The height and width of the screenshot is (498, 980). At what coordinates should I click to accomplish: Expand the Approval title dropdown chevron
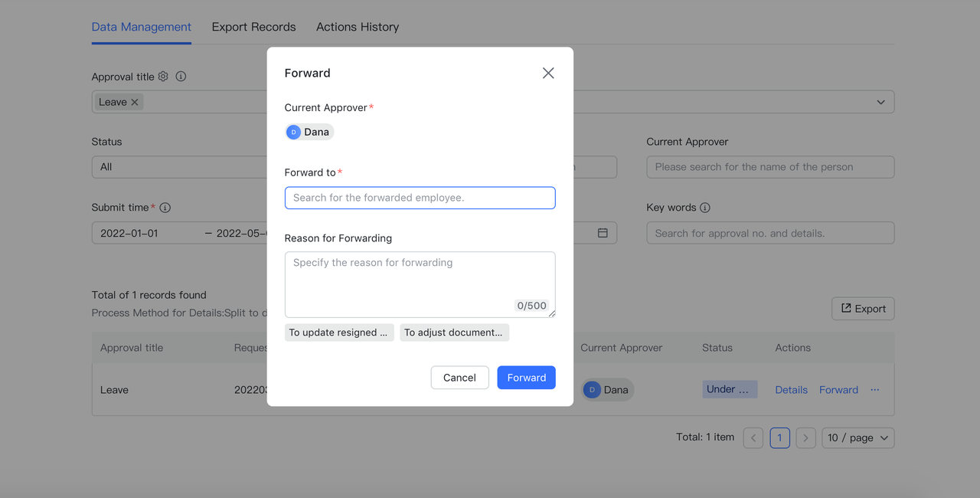pyautogui.click(x=880, y=102)
